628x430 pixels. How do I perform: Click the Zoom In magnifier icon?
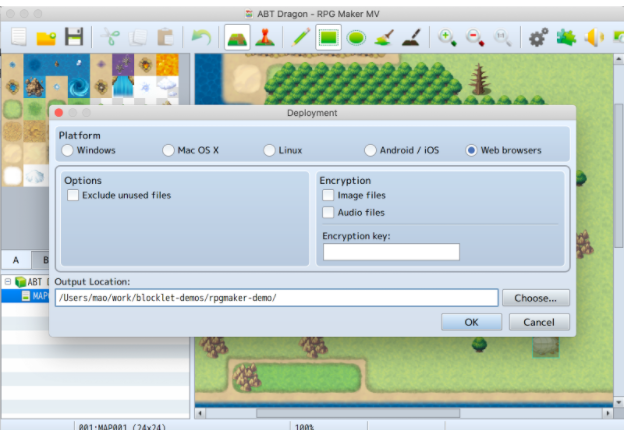(447, 38)
